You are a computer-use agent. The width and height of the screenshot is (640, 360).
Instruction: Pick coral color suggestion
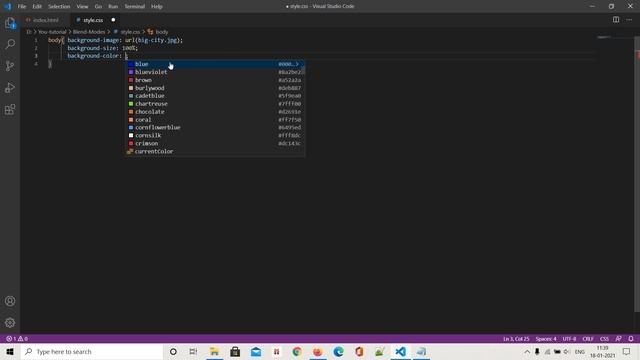tap(215, 120)
